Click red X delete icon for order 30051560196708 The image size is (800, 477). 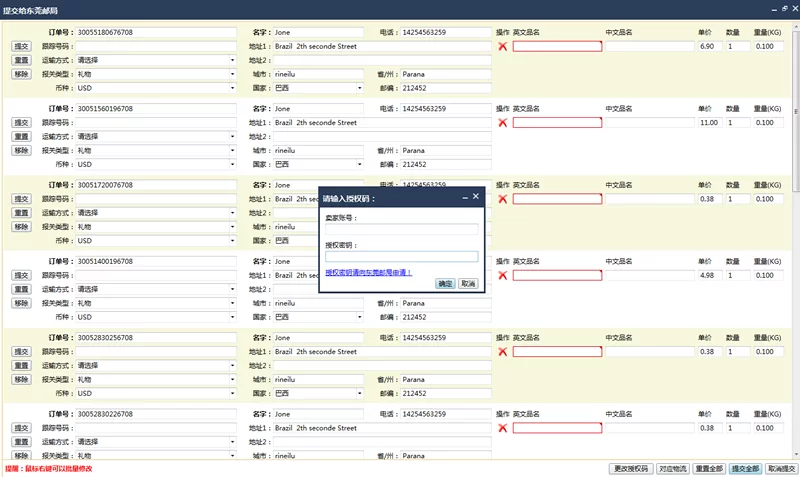pyautogui.click(x=502, y=122)
